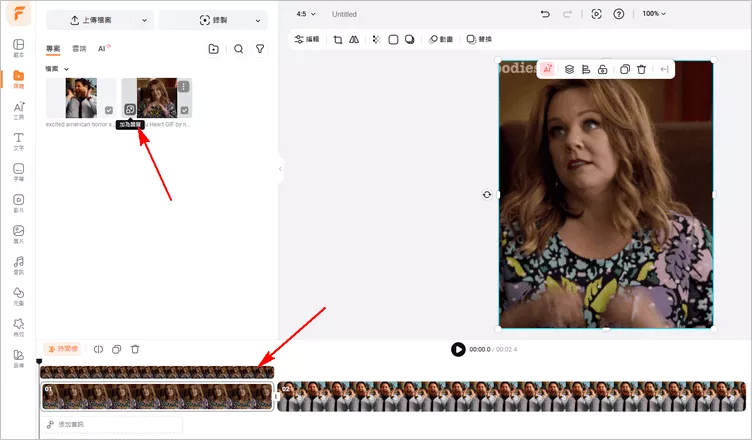Open AI tools on floating toolbar

[x=547, y=70]
